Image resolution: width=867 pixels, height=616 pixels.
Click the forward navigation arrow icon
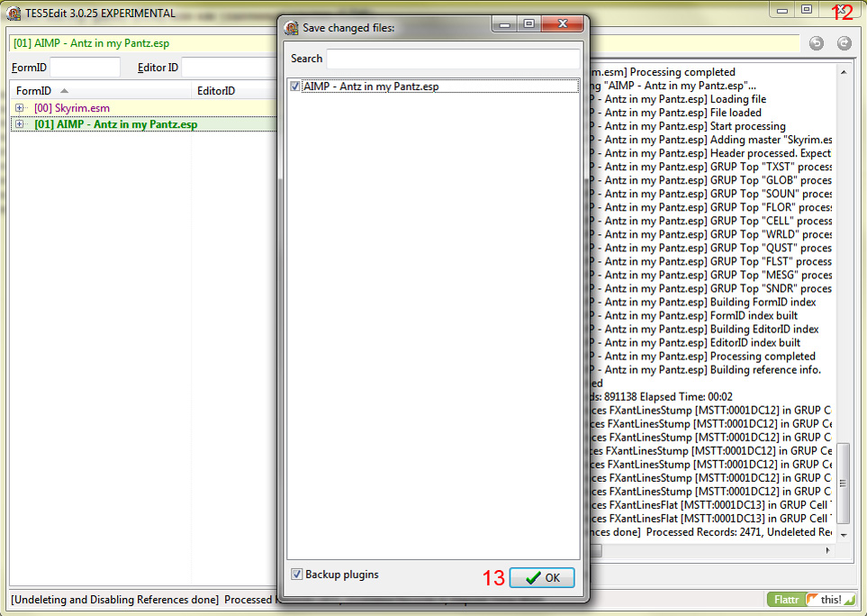pyautogui.click(x=844, y=43)
